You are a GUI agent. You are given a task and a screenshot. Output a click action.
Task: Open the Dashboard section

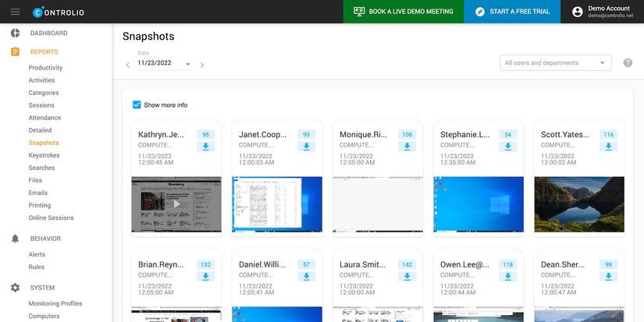coord(49,34)
